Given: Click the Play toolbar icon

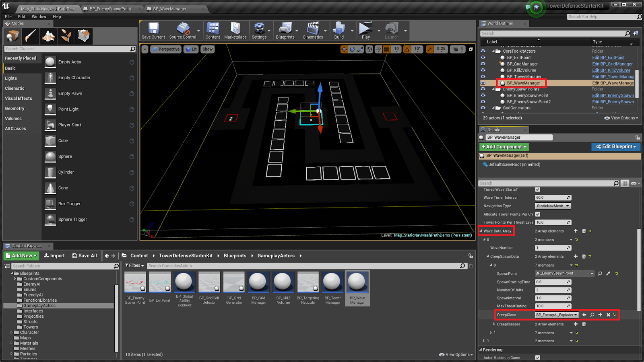Looking at the screenshot, I should [x=366, y=31].
